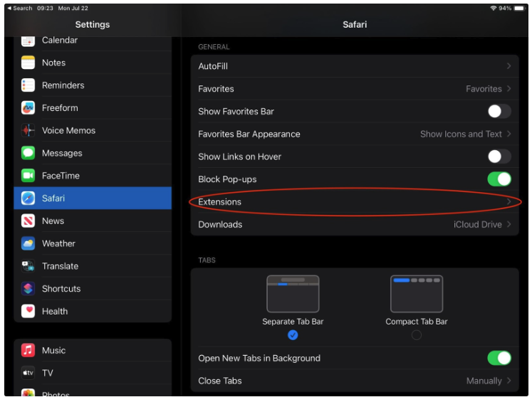The height and width of the screenshot is (402, 532).
Task: Select Compact Tab Bar radio circle
Action: click(417, 335)
